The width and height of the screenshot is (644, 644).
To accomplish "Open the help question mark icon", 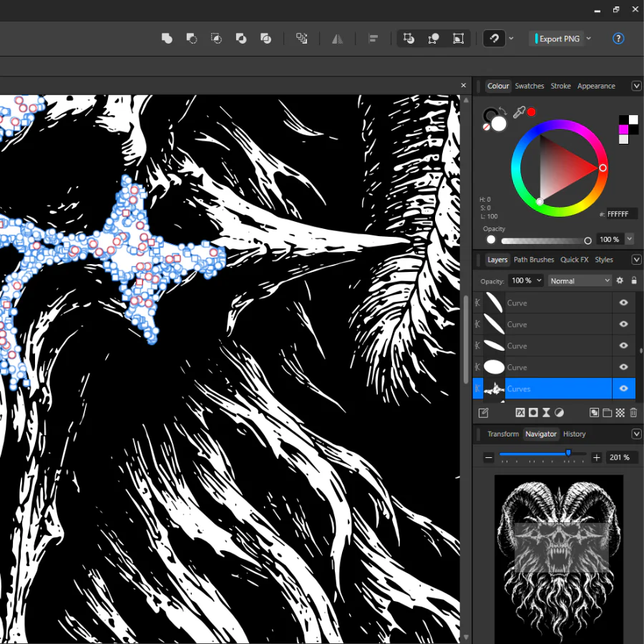I will point(618,39).
